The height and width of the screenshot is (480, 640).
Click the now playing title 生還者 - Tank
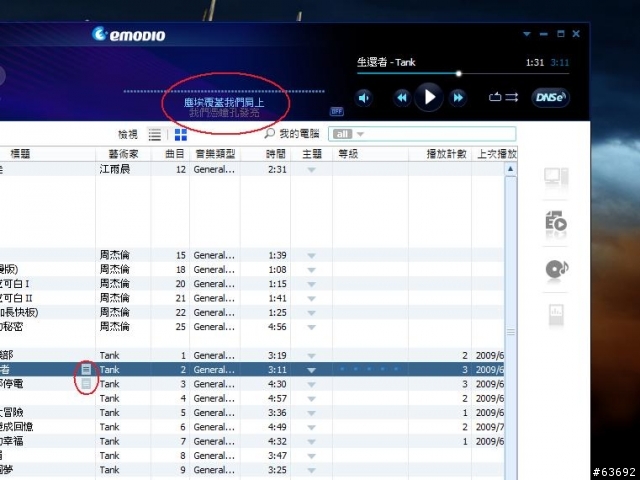coord(386,62)
